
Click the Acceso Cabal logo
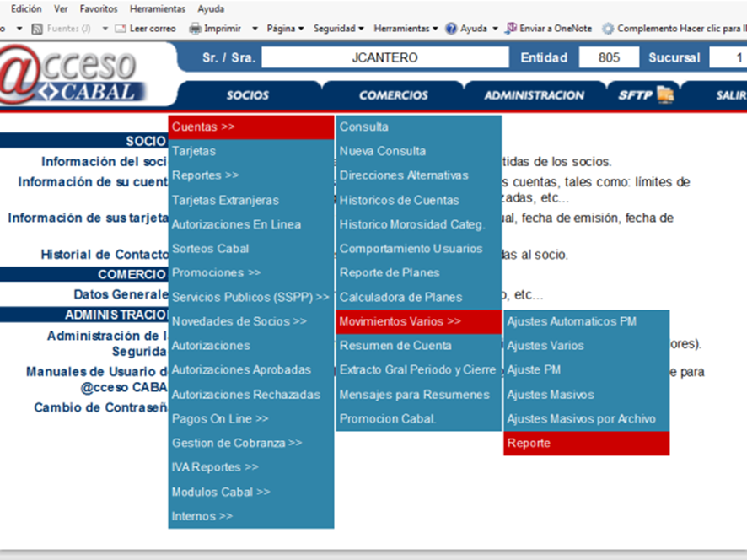[78, 74]
